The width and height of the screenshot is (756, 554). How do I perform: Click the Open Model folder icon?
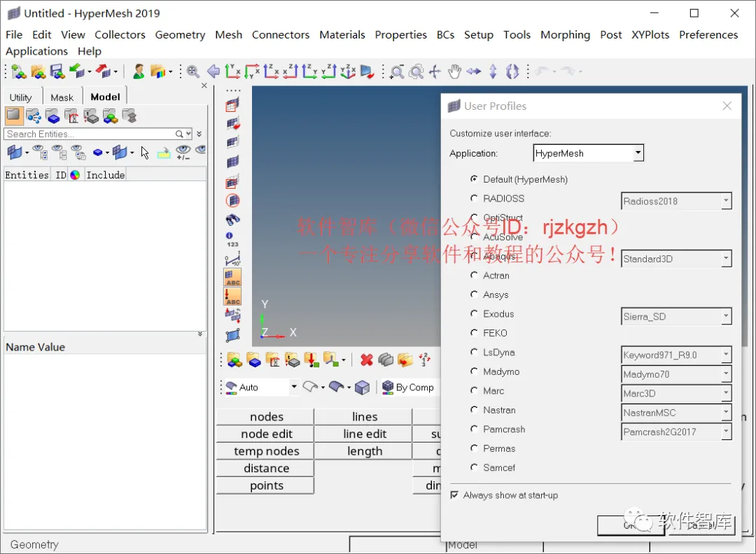coord(38,72)
